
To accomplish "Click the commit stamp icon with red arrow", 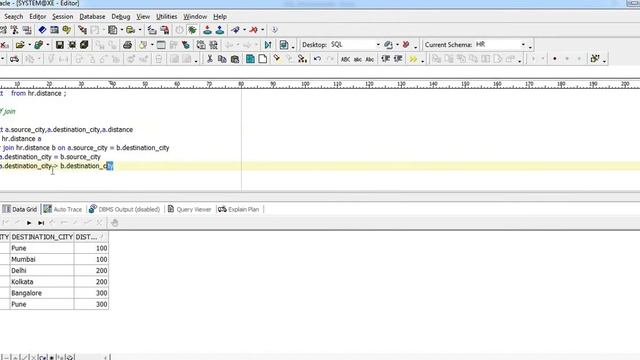I will coord(207,30).
